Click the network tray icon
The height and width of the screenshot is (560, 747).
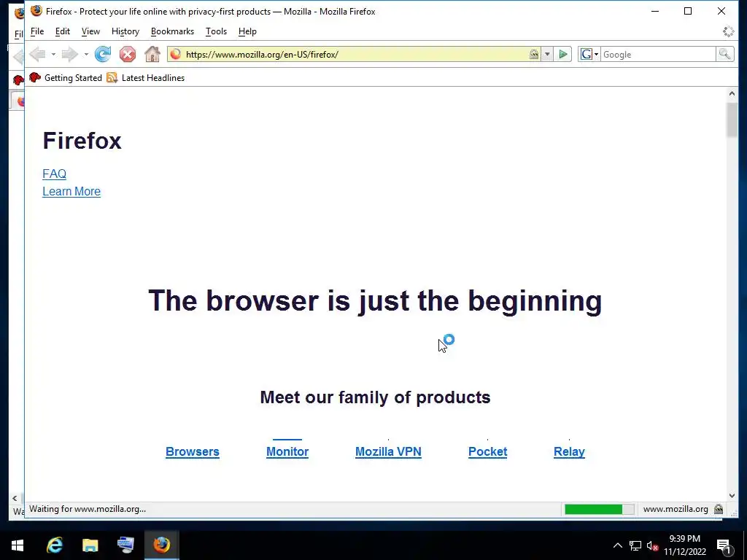point(635,545)
